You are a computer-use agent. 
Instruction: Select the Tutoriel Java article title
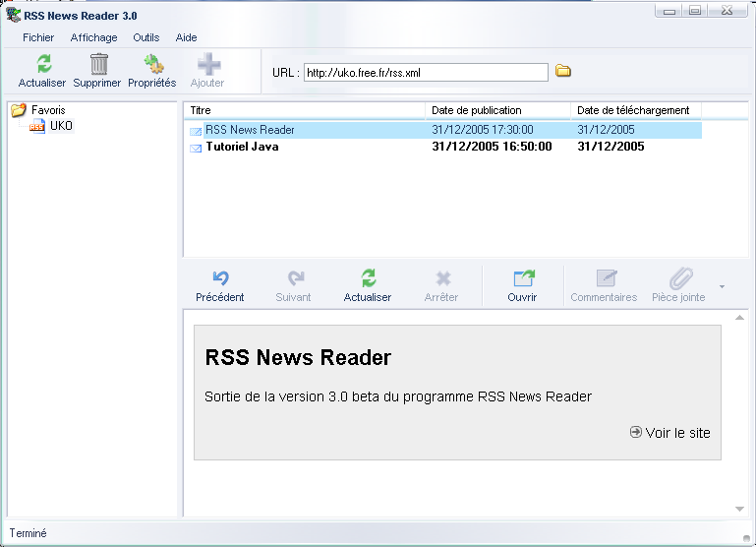click(x=242, y=147)
